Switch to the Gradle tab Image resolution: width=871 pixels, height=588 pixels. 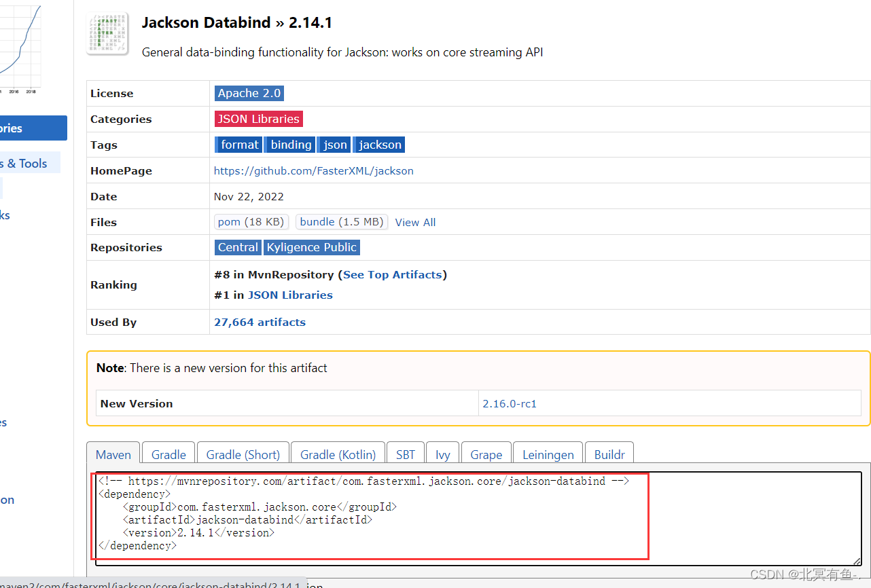click(x=168, y=454)
